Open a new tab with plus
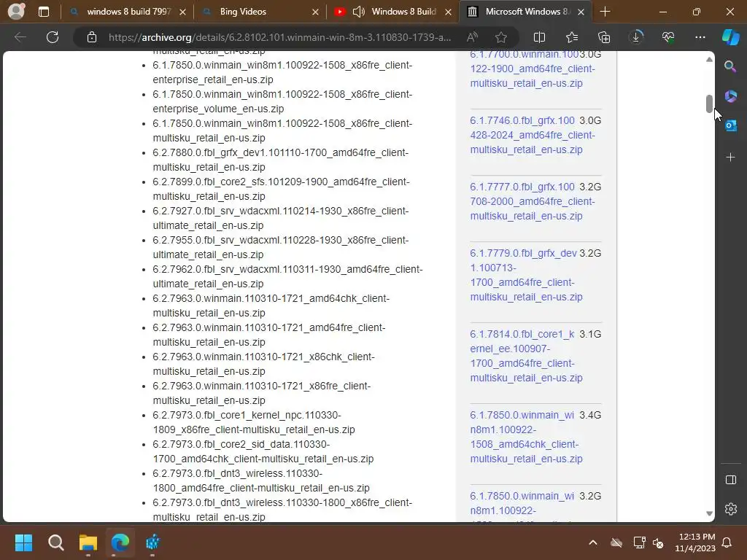 (x=605, y=12)
